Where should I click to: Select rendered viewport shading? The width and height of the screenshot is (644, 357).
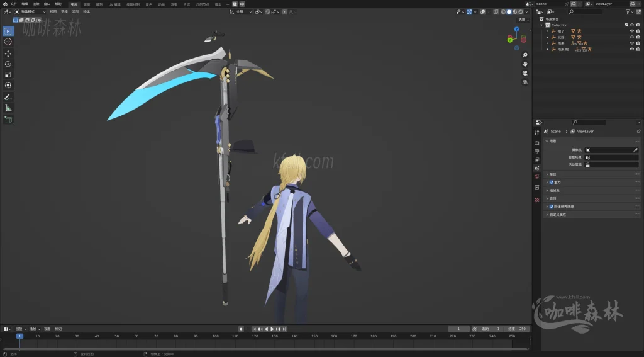coord(520,12)
